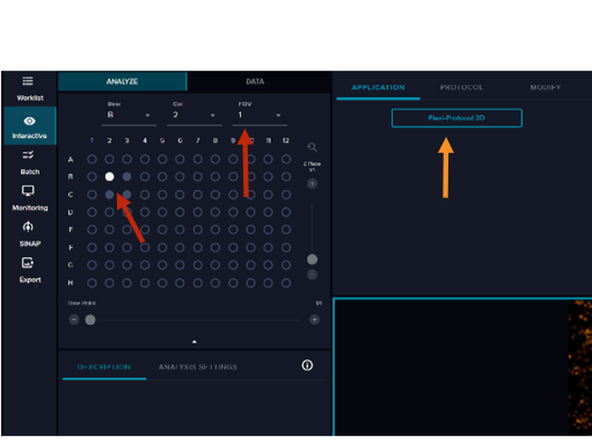This screenshot has width=592, height=444.
Task: Click column header 12 of the plate
Action: (286, 140)
